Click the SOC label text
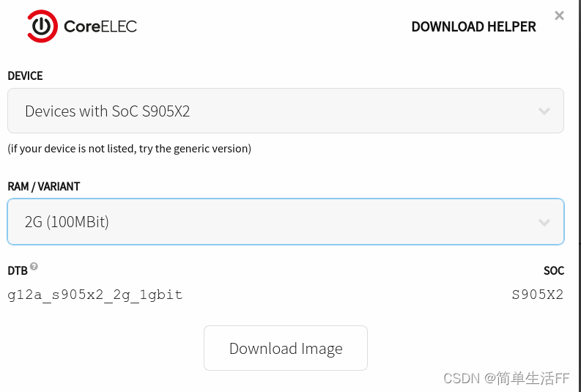Image resolution: width=581 pixels, height=392 pixels. (x=554, y=271)
